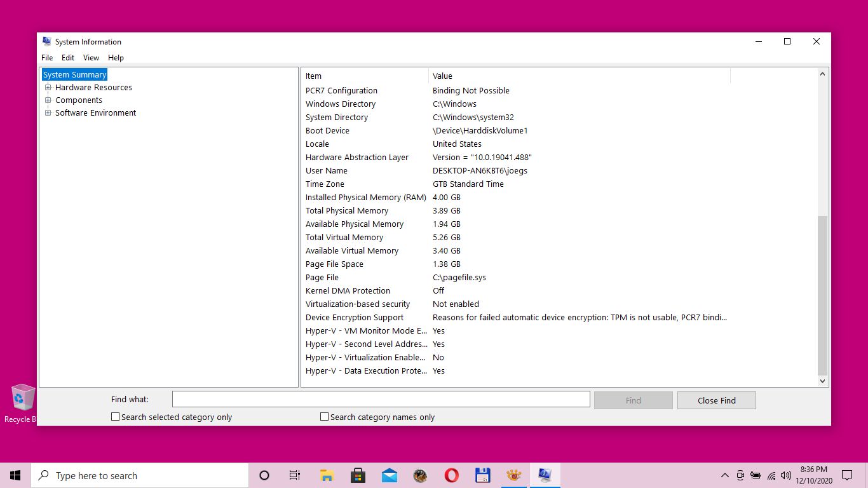This screenshot has width=868, height=488.
Task: Launch Microsoft Store from the taskbar
Action: tap(358, 475)
